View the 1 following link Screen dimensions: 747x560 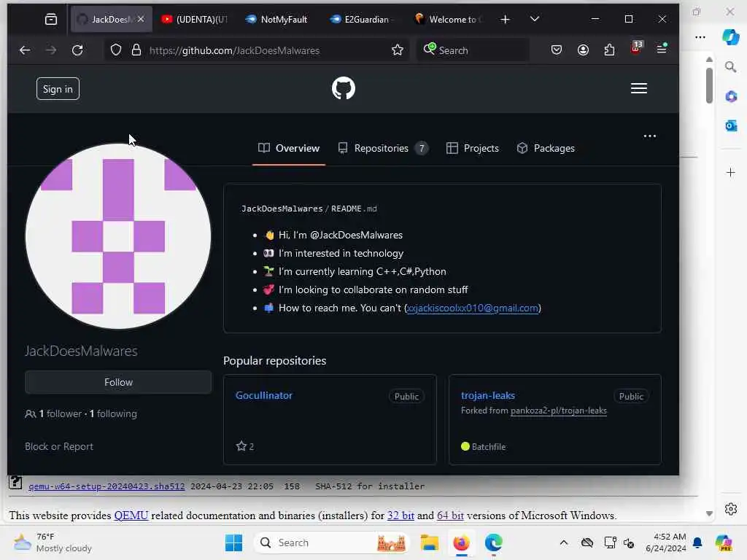point(113,413)
